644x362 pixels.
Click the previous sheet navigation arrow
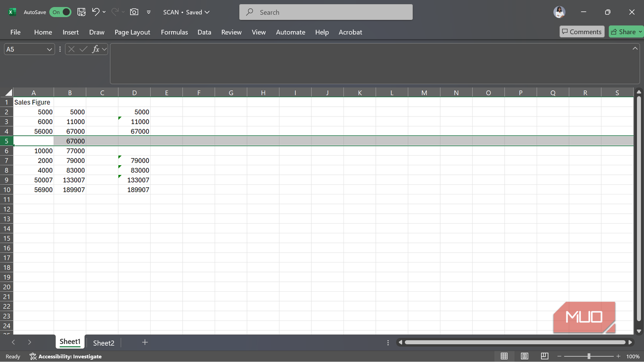click(13, 342)
